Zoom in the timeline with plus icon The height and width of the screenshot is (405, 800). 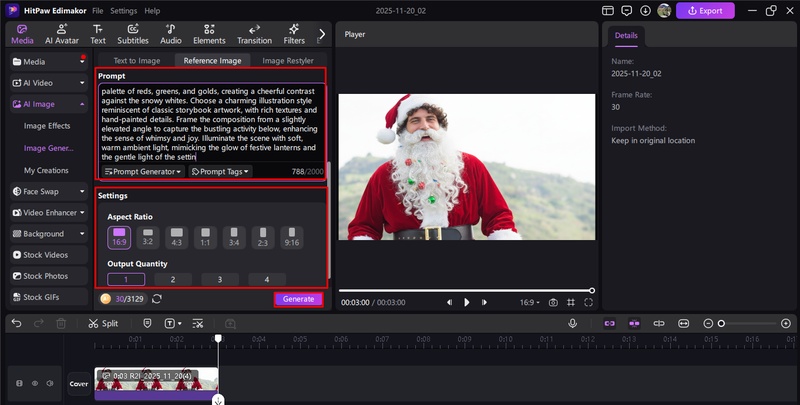point(786,323)
